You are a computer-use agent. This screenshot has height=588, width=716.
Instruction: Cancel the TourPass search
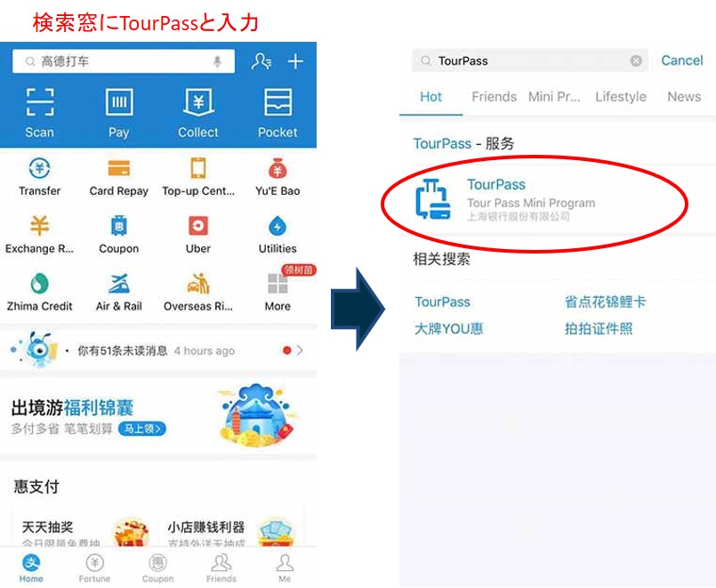(682, 60)
